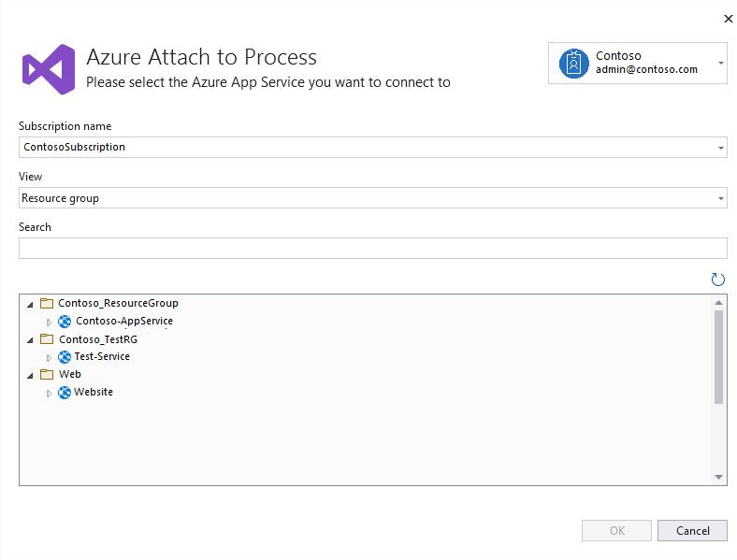
Task: Click the Web folder icon
Action: pos(47,374)
